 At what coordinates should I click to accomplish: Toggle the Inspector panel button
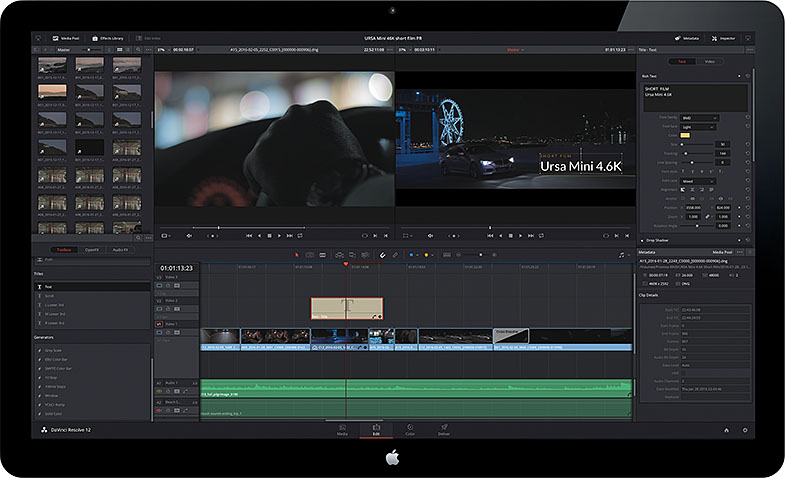(x=723, y=38)
